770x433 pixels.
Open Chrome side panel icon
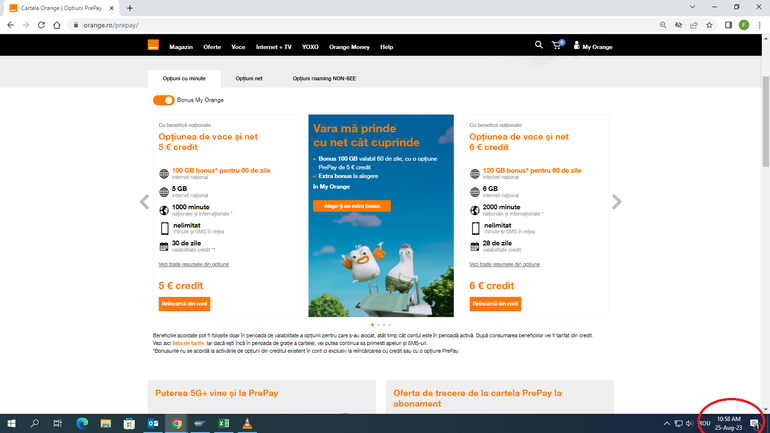pyautogui.click(x=728, y=25)
